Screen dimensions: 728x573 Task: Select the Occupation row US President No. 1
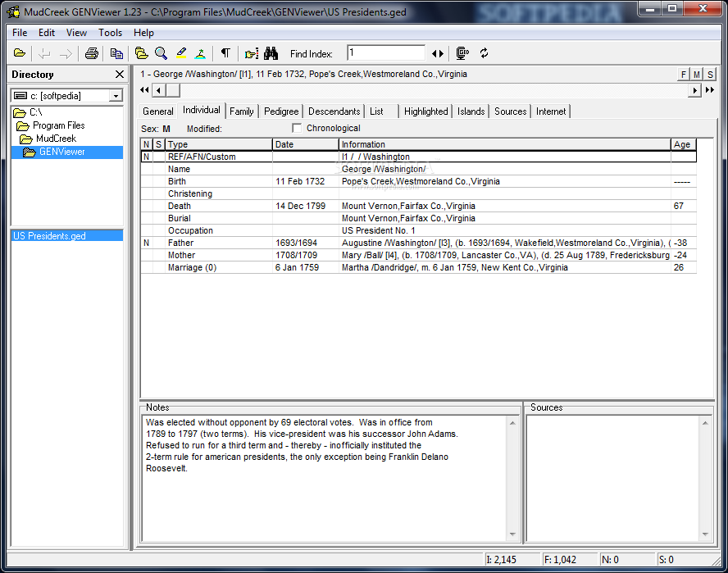[x=418, y=231]
